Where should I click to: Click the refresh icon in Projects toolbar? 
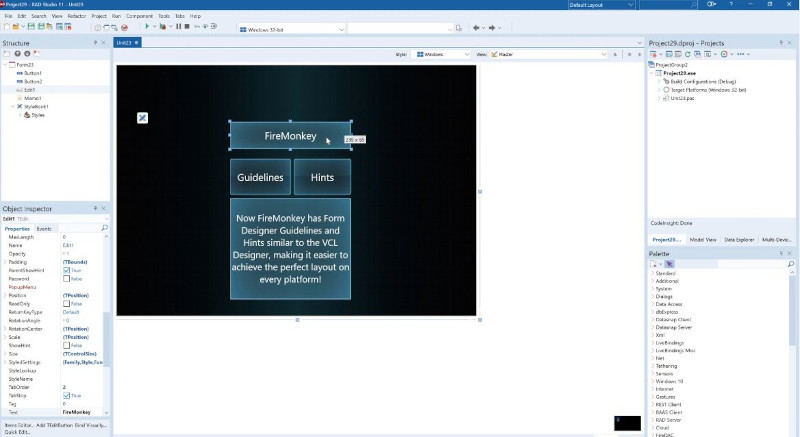point(688,54)
